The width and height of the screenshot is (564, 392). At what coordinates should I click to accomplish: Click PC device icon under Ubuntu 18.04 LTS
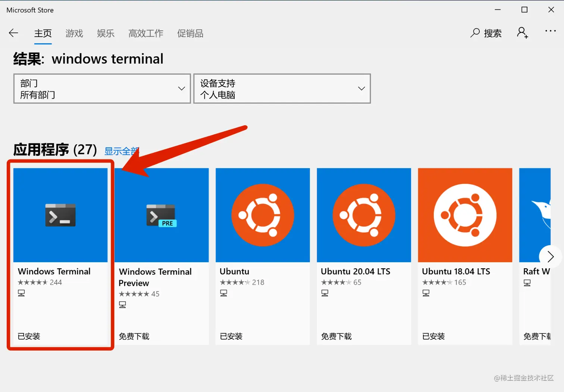coord(426,293)
